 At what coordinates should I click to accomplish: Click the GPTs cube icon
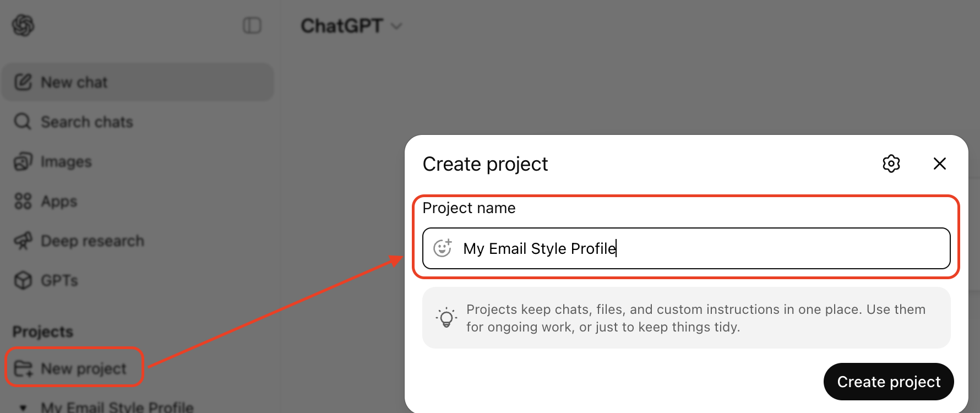pos(23,280)
